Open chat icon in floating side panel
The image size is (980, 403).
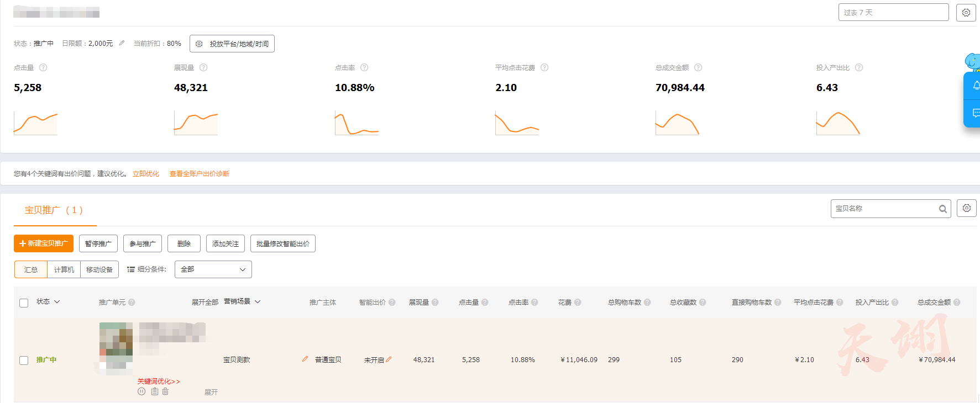click(x=975, y=113)
